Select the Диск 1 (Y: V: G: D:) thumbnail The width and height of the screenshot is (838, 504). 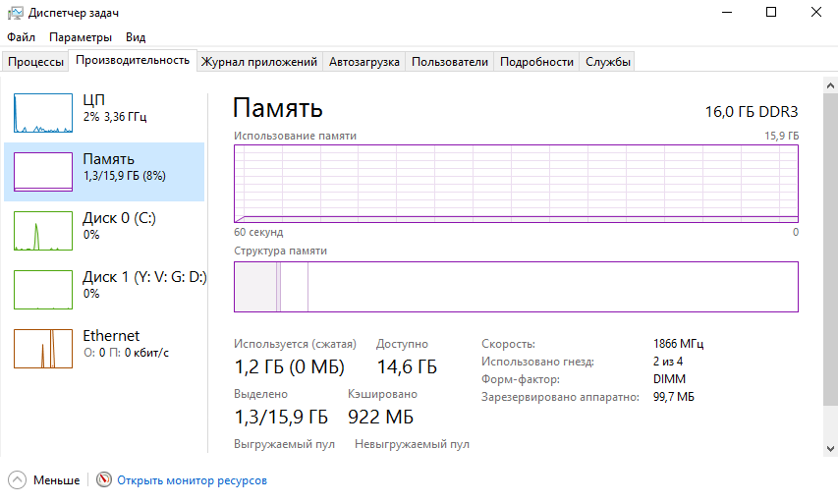[43, 289]
